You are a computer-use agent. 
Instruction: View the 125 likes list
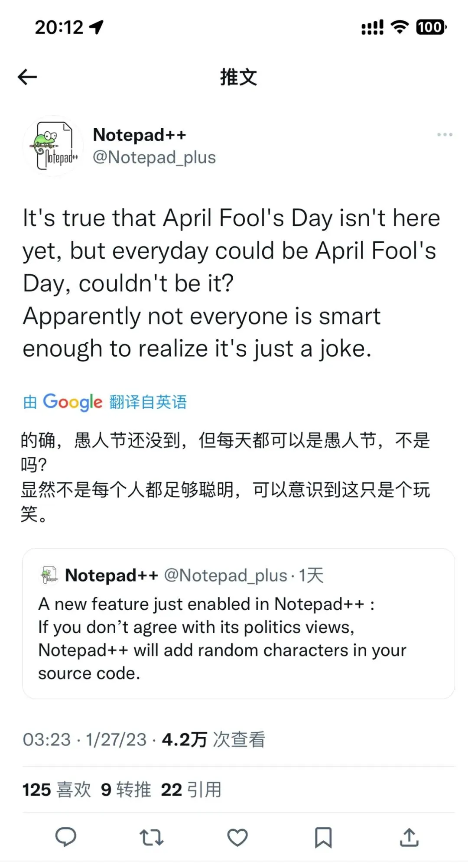56,790
